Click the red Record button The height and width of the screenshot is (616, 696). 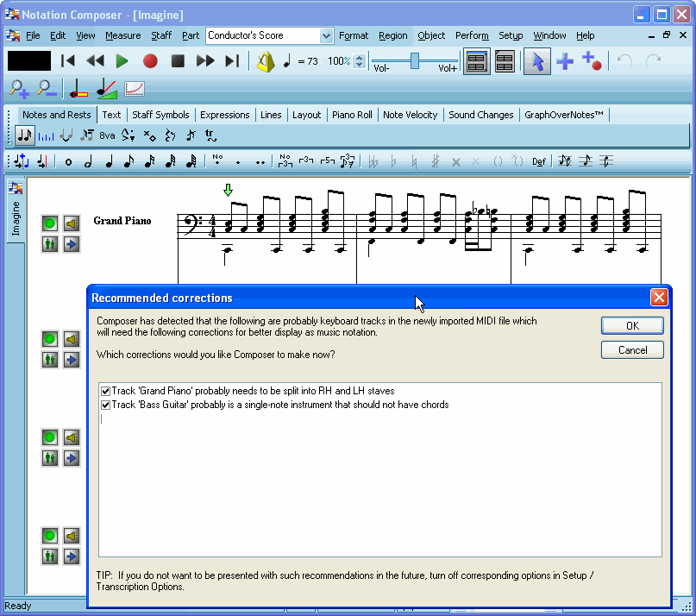pos(150,61)
